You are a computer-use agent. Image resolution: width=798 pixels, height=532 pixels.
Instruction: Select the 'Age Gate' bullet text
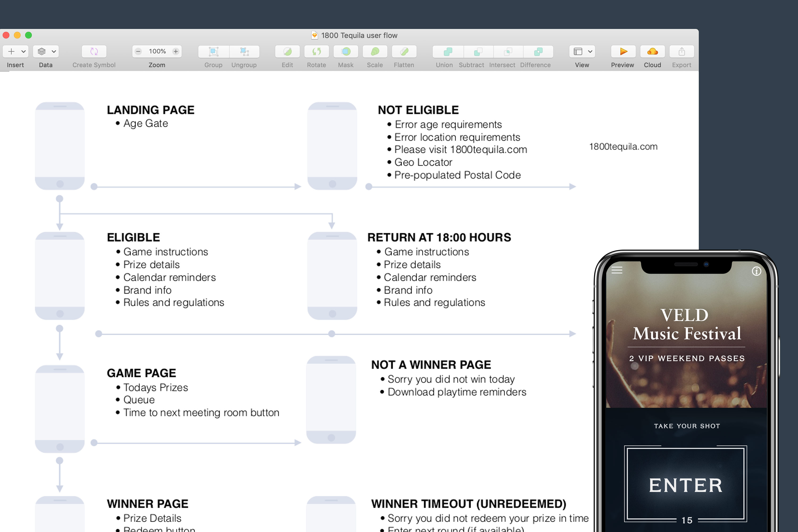tap(146, 123)
